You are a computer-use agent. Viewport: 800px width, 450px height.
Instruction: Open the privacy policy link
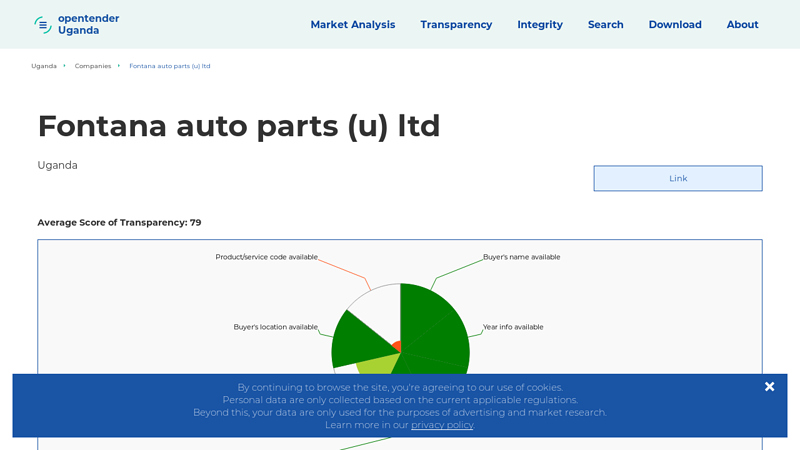point(442,424)
